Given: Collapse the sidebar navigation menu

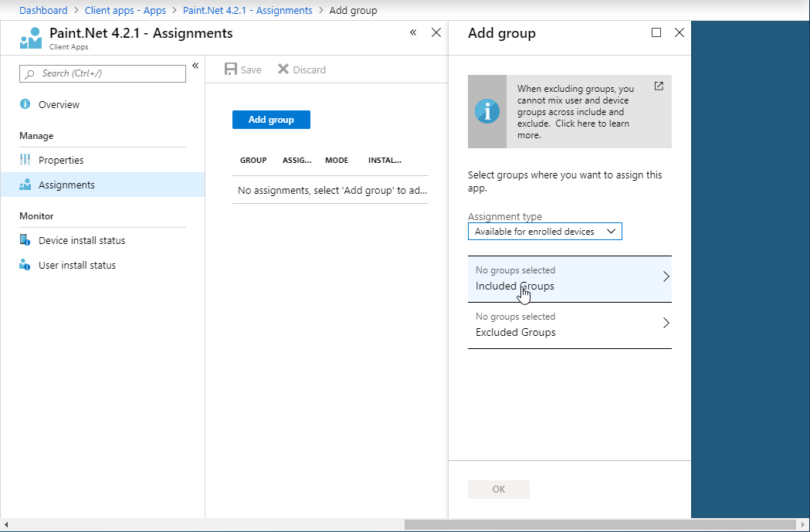Looking at the screenshot, I should 195,66.
